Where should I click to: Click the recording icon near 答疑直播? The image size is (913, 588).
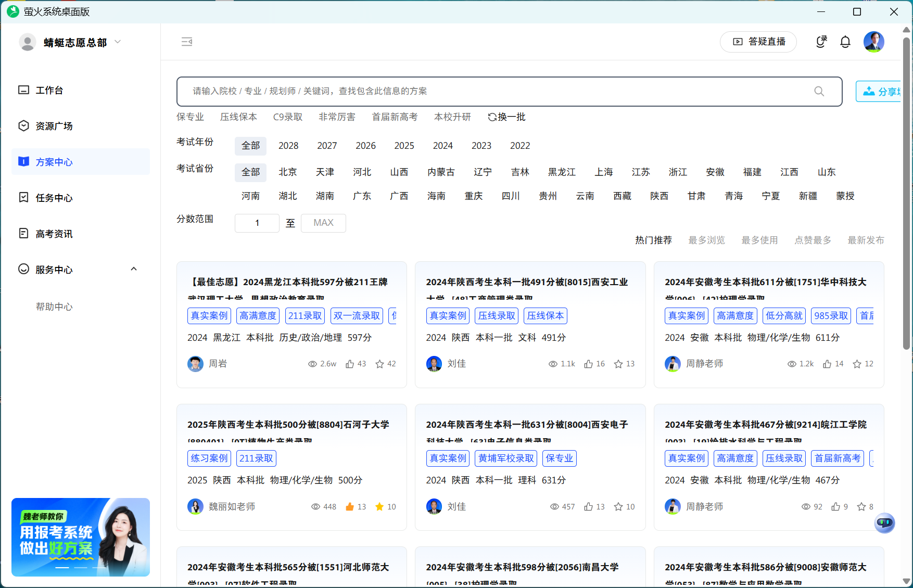tap(821, 42)
